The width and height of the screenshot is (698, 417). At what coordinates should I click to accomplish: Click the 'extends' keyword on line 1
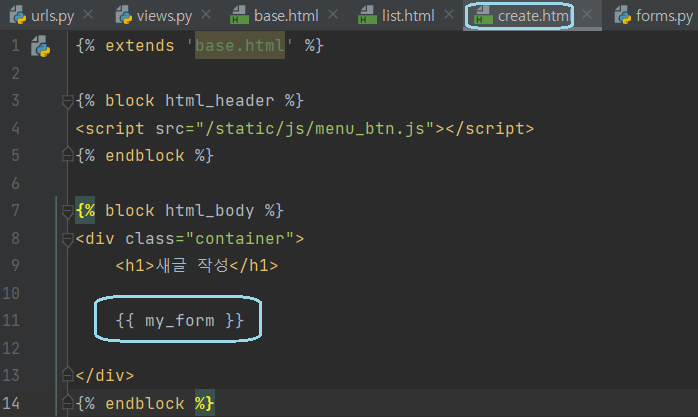coord(140,46)
